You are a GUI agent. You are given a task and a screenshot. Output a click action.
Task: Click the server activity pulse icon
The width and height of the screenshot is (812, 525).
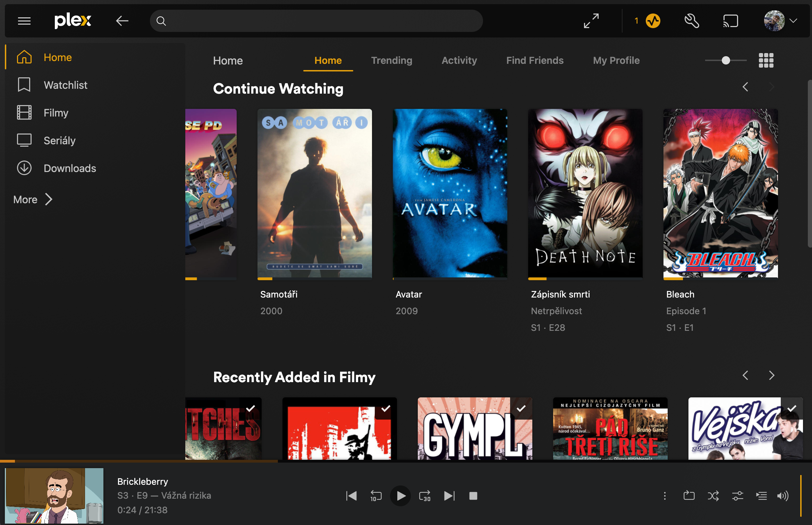pyautogui.click(x=653, y=21)
